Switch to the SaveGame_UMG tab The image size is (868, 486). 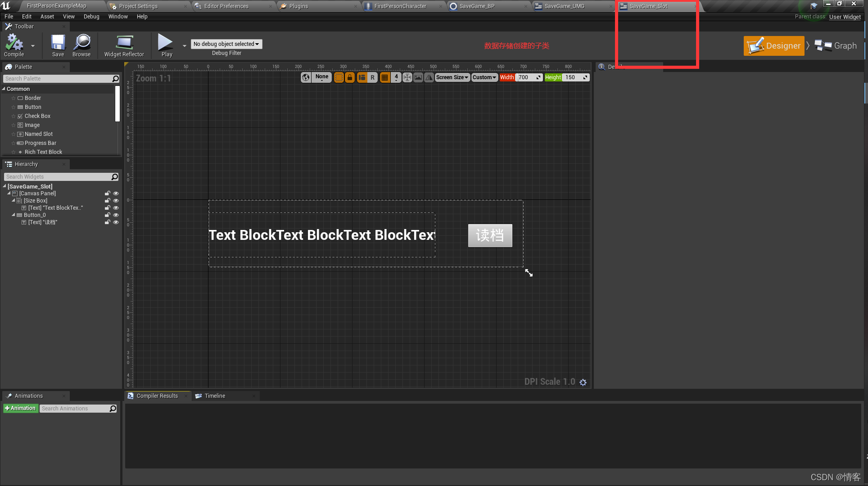pyautogui.click(x=564, y=6)
